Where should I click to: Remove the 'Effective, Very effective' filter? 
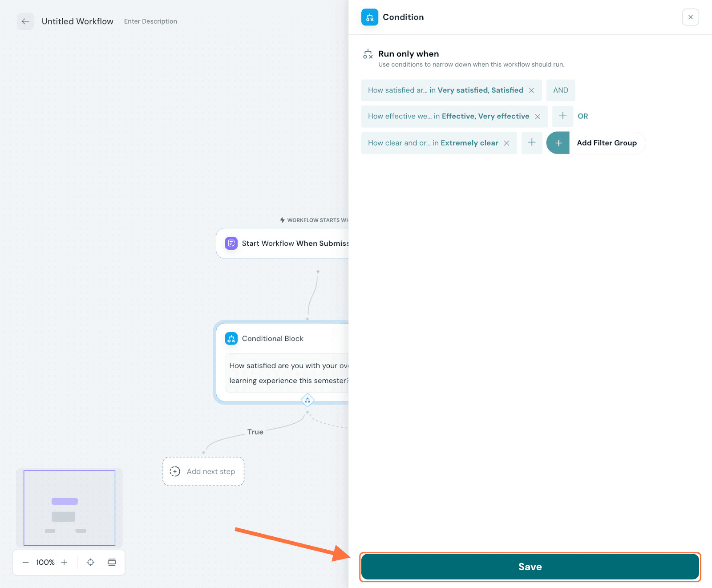point(538,117)
